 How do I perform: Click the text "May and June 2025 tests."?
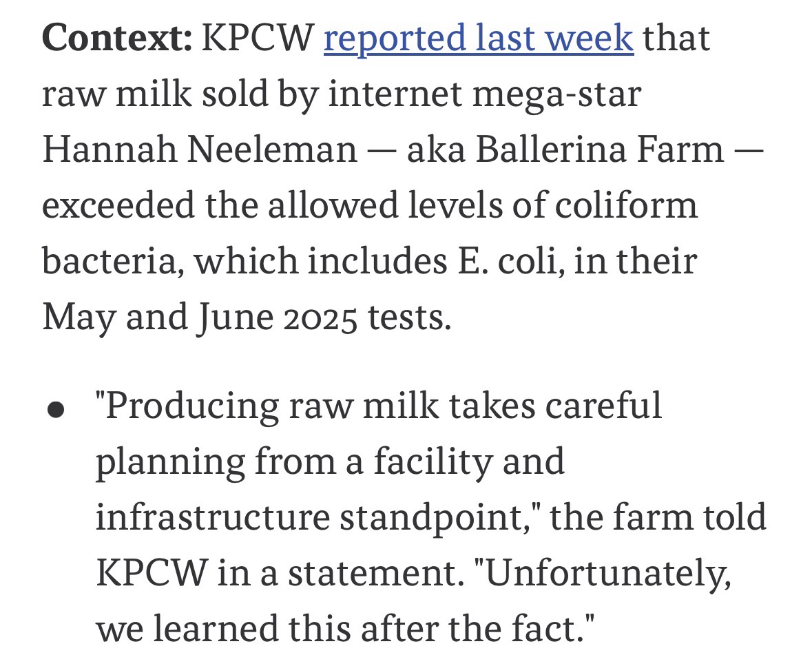click(247, 318)
